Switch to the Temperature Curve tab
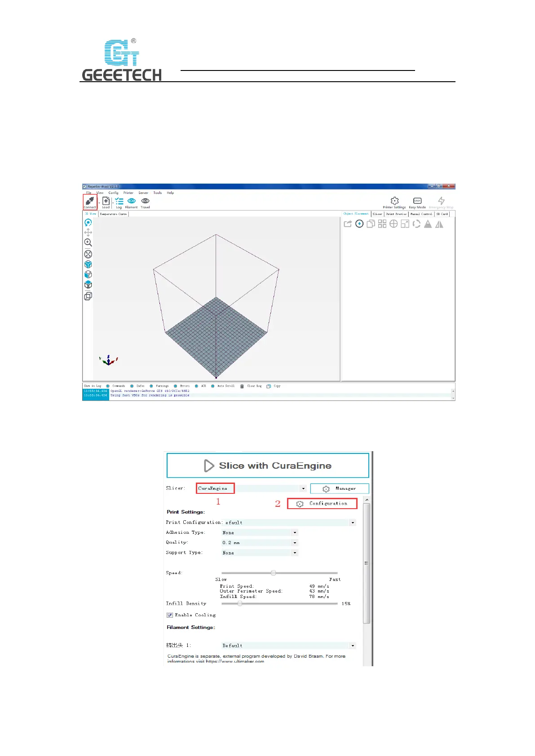 (x=113, y=214)
